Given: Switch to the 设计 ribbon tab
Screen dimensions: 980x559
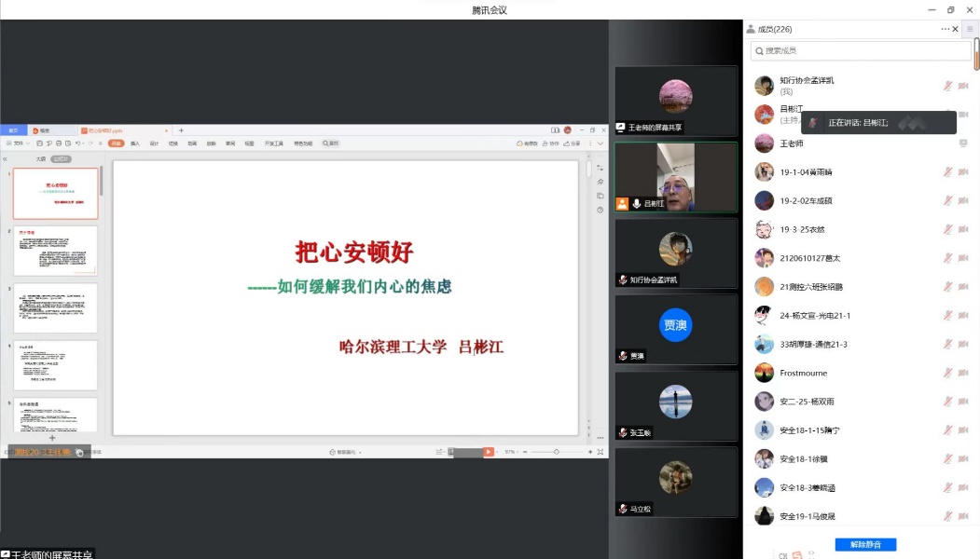Looking at the screenshot, I should [x=154, y=143].
